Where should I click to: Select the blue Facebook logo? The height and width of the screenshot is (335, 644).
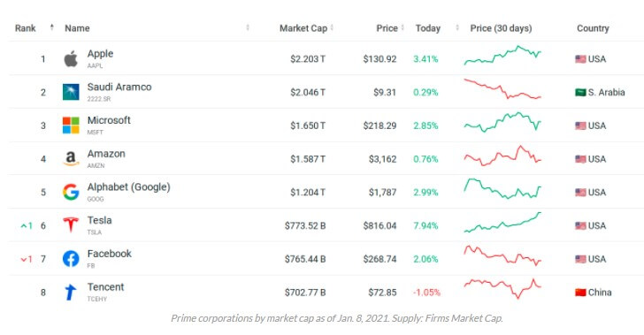click(x=71, y=259)
